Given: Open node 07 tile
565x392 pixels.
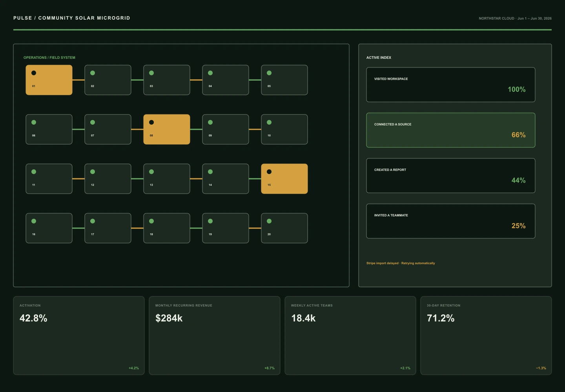Looking at the screenshot, I should coord(108,129).
